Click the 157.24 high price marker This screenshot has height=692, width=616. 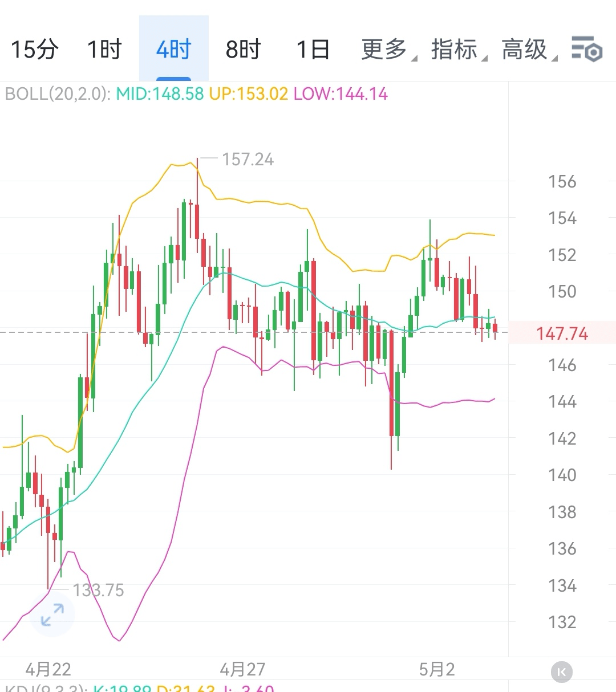click(248, 159)
